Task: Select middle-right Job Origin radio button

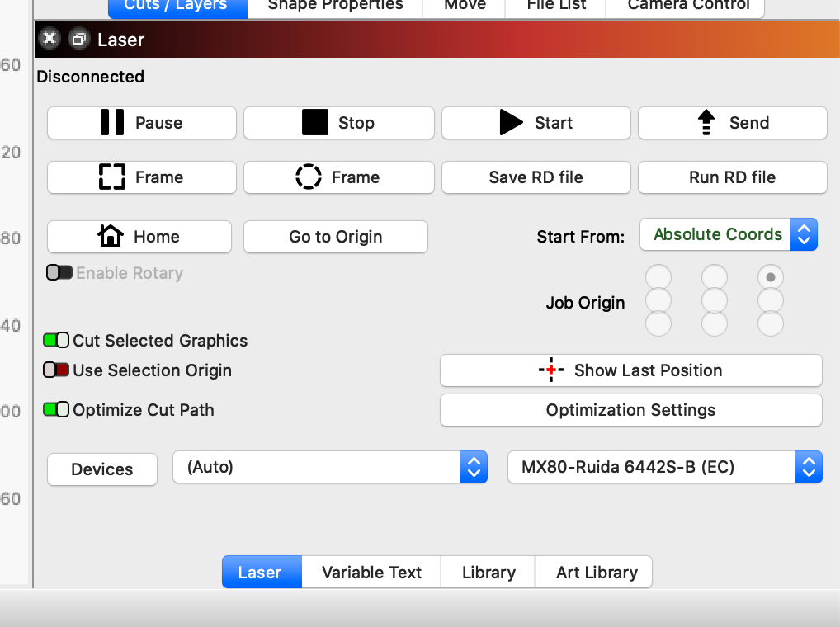Action: (x=771, y=300)
